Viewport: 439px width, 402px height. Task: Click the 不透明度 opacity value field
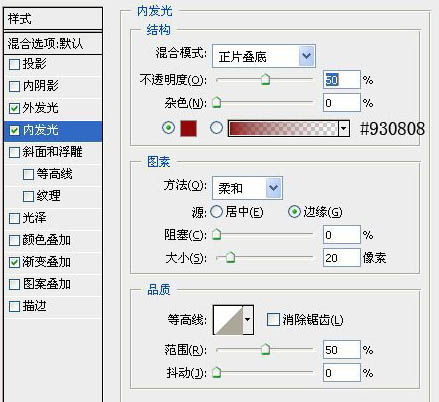tap(342, 80)
